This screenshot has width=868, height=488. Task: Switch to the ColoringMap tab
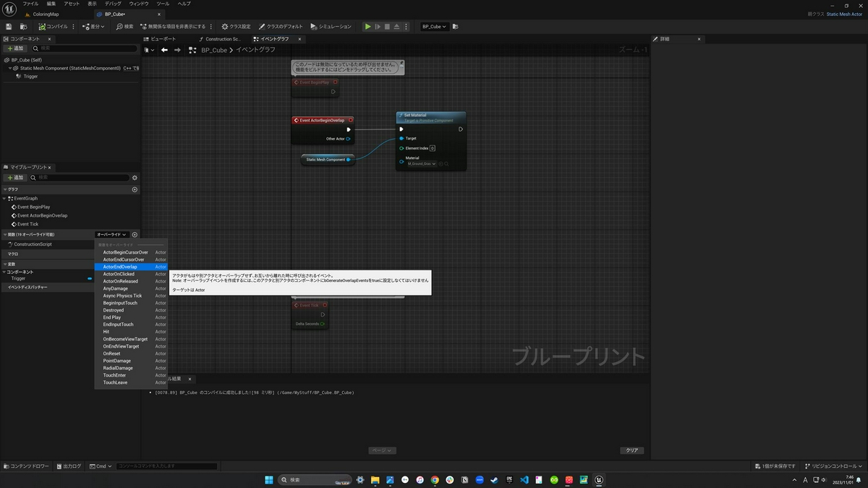tap(46, 14)
